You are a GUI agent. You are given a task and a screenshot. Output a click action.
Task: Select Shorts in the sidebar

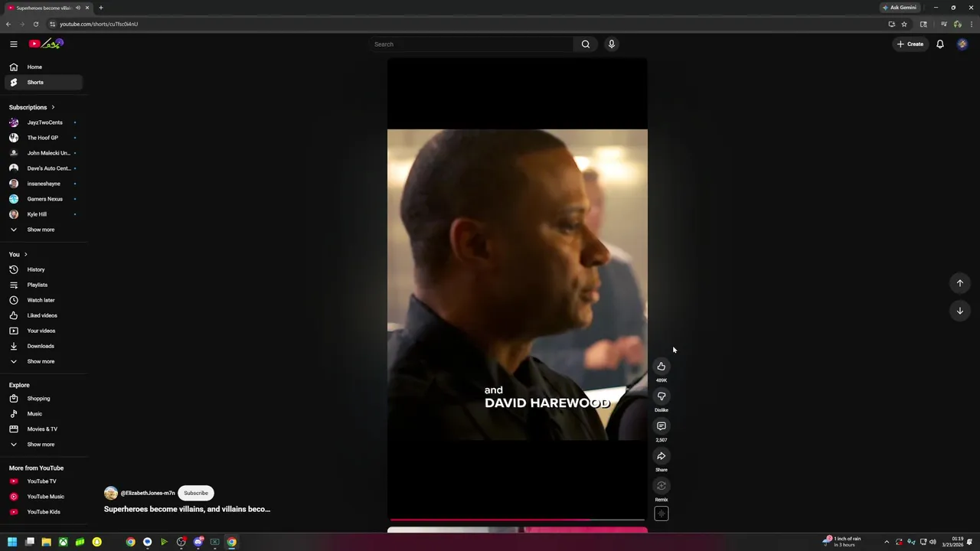tap(43, 82)
